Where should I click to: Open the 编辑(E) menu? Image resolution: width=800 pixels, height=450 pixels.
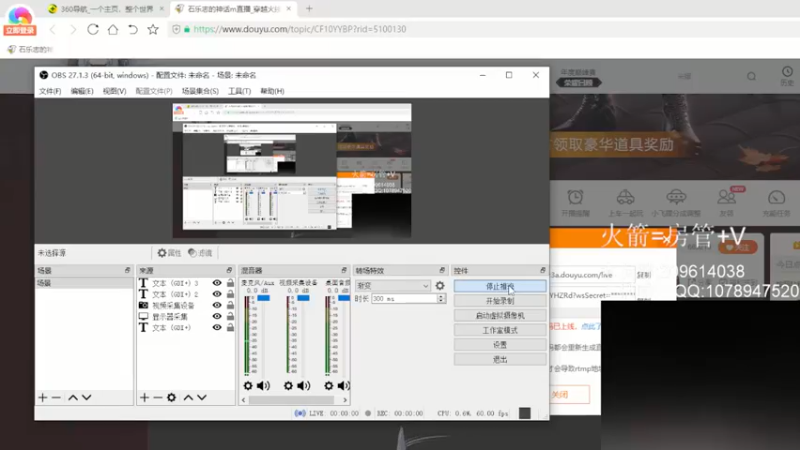coord(82,91)
